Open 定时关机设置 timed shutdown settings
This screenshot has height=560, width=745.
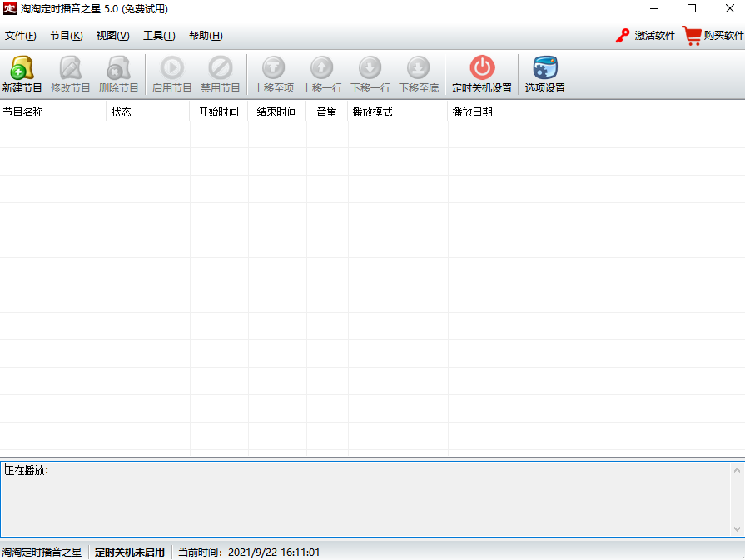[482, 74]
